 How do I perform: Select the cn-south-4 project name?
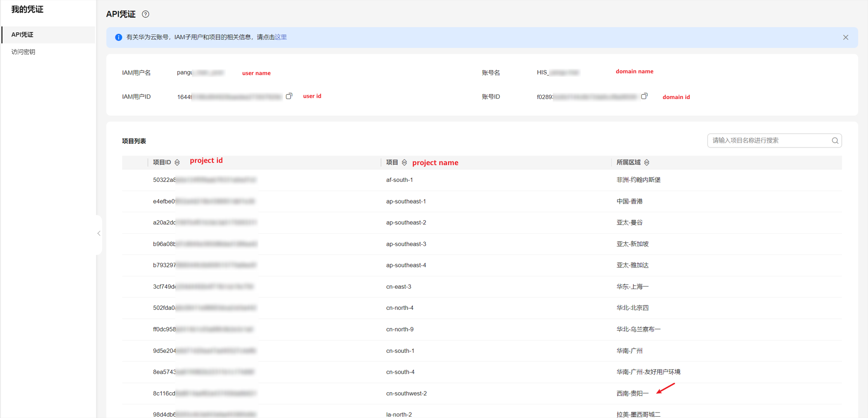[400, 372]
